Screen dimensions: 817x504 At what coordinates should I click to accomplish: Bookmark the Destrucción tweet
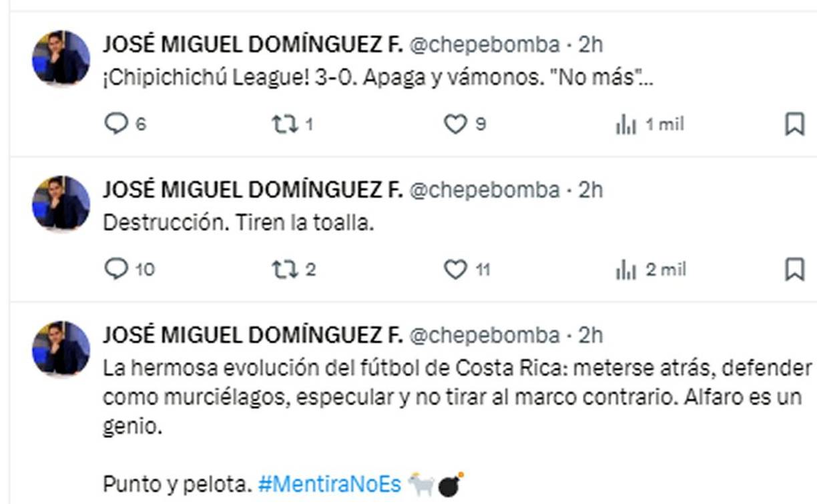point(796,270)
